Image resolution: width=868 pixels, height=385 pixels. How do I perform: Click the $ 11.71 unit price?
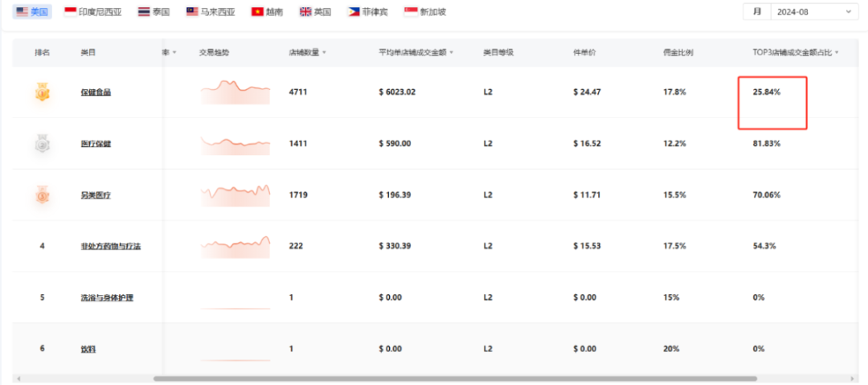click(587, 195)
